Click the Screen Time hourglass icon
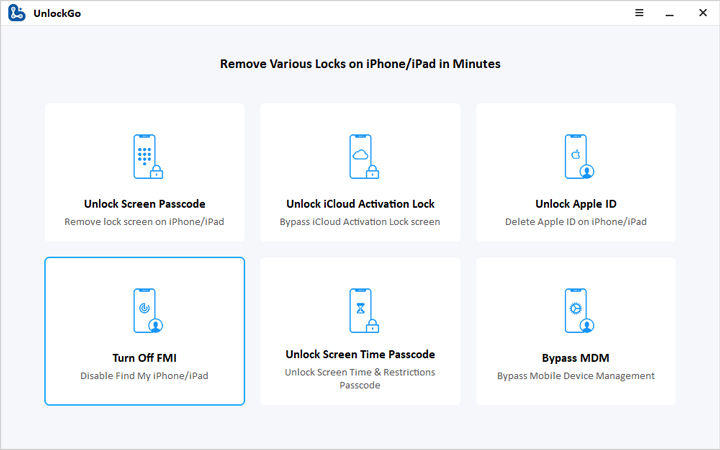Viewport: 720px width, 450px height. pos(360,310)
